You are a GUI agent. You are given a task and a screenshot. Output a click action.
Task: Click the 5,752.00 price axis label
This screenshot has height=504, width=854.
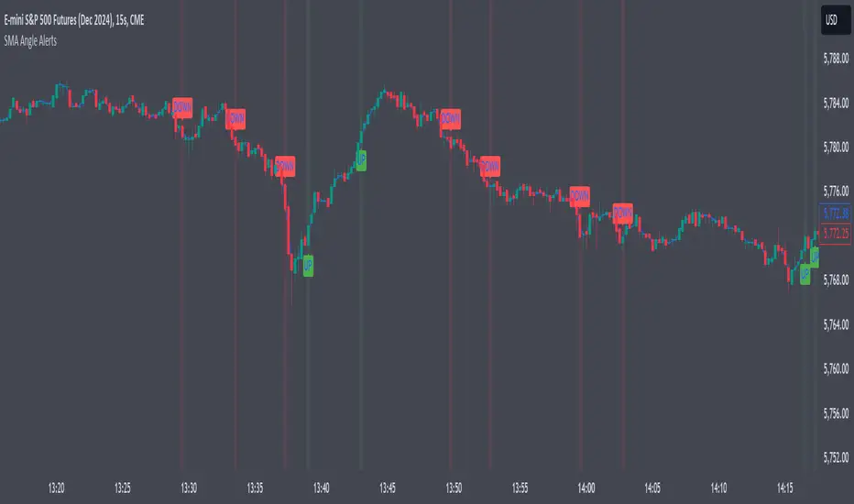click(836, 457)
